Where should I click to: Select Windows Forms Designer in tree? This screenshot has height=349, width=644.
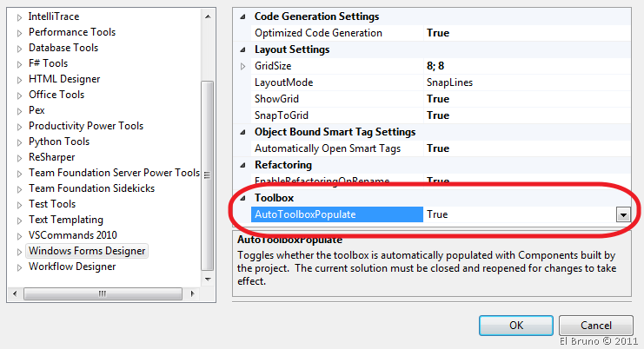[x=87, y=251]
